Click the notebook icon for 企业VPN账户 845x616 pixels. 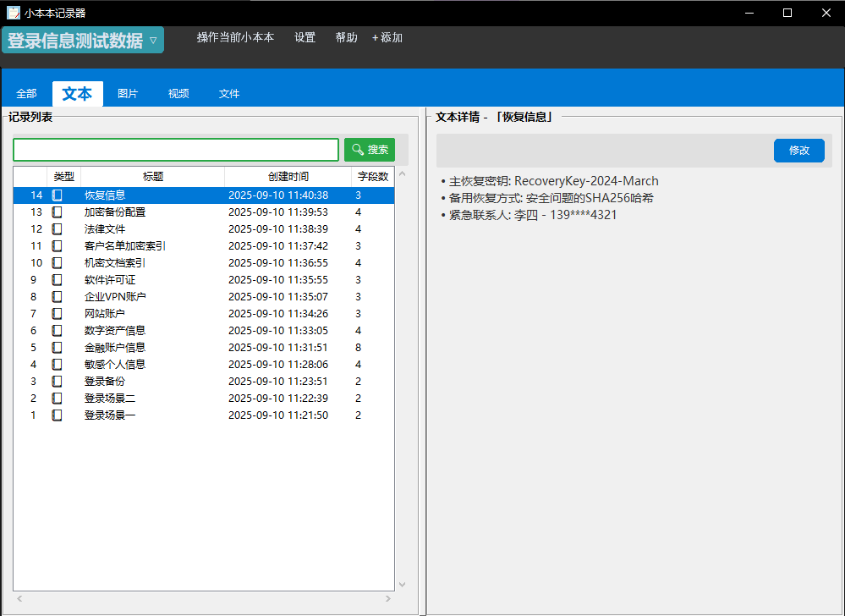(x=58, y=297)
